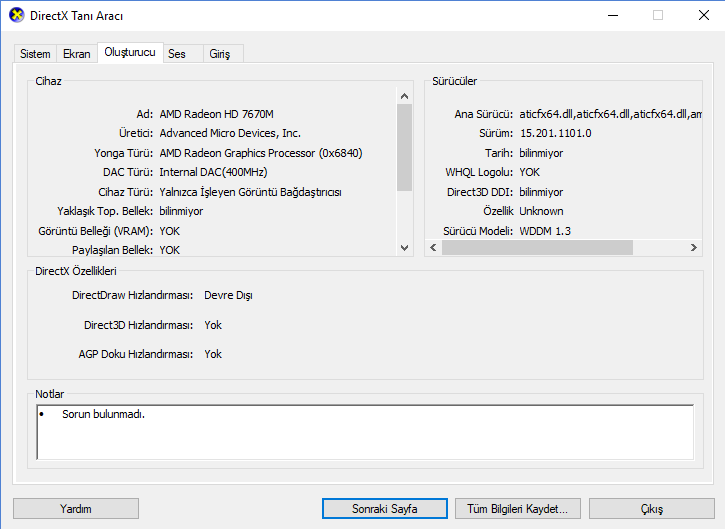This screenshot has width=725, height=529.
Task: Click the Cihaz vertical scrollbar thumb
Action: tap(405, 148)
